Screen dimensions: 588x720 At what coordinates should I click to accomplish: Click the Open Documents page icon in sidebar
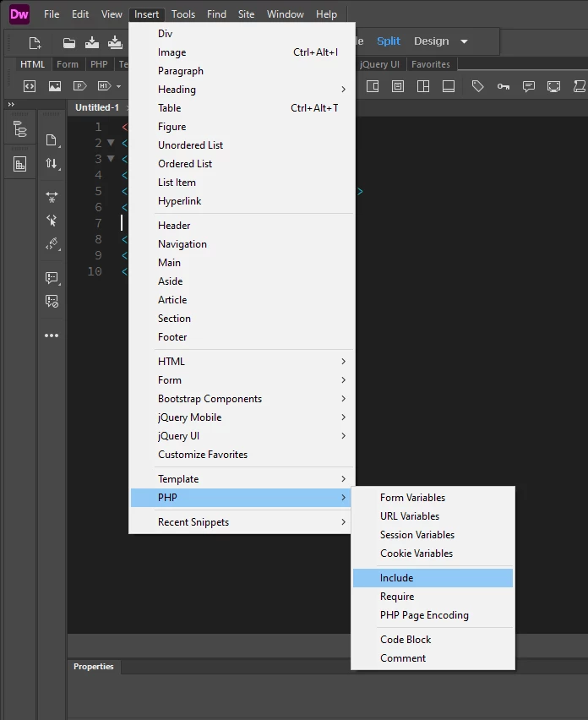(x=52, y=140)
